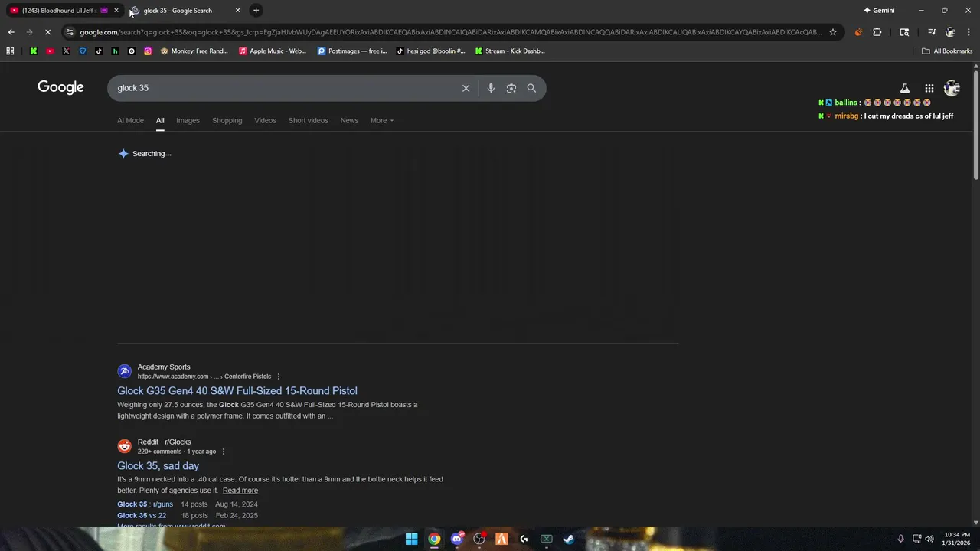Switch to AI Mode tab
The image size is (980, 551).
coord(130,120)
